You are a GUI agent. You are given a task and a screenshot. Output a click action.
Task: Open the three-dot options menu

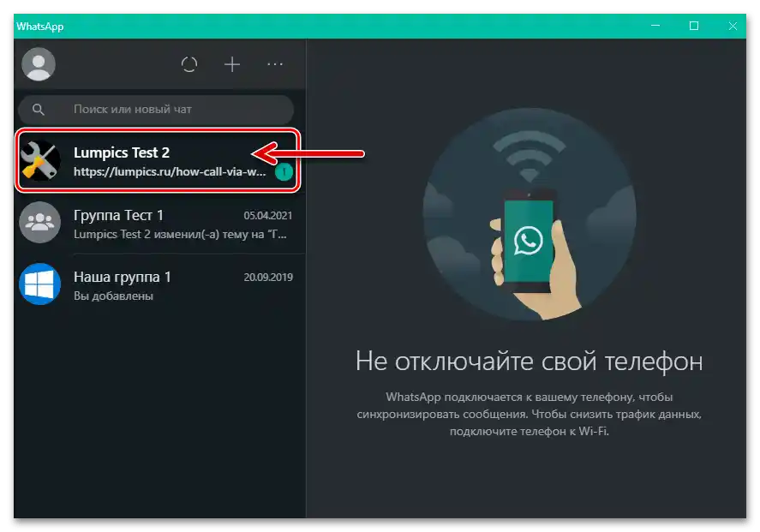pos(274,64)
